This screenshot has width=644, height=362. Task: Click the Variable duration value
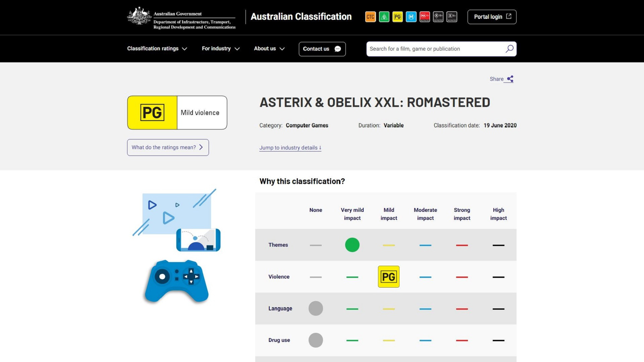click(393, 125)
